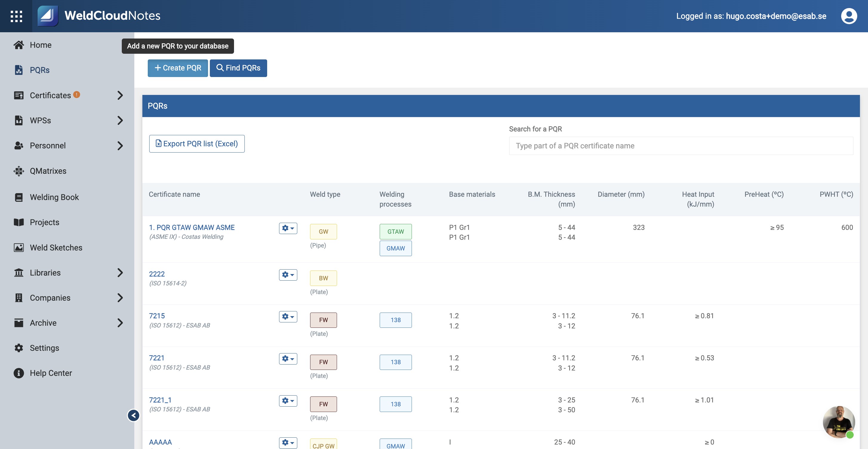This screenshot has height=449, width=868.
Task: Expand the Certificates submenu chevron
Action: [x=120, y=96]
